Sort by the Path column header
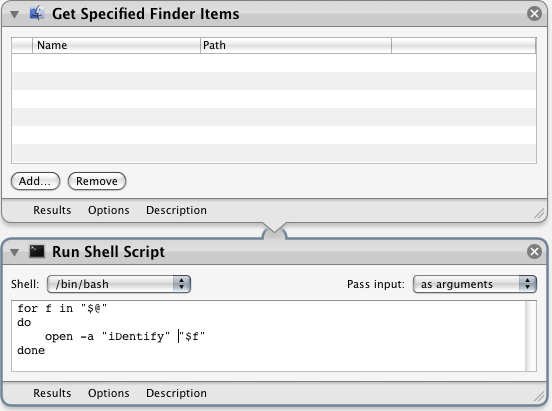The width and height of the screenshot is (552, 411). [x=296, y=45]
